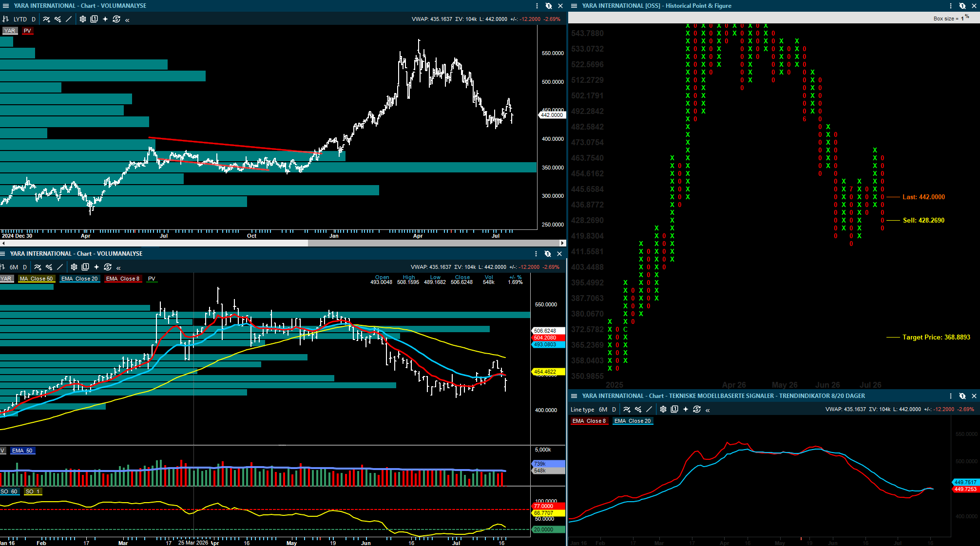Image resolution: width=980 pixels, height=546 pixels.
Task: Open hamburger menu of Trendindikator chart
Action: point(574,396)
